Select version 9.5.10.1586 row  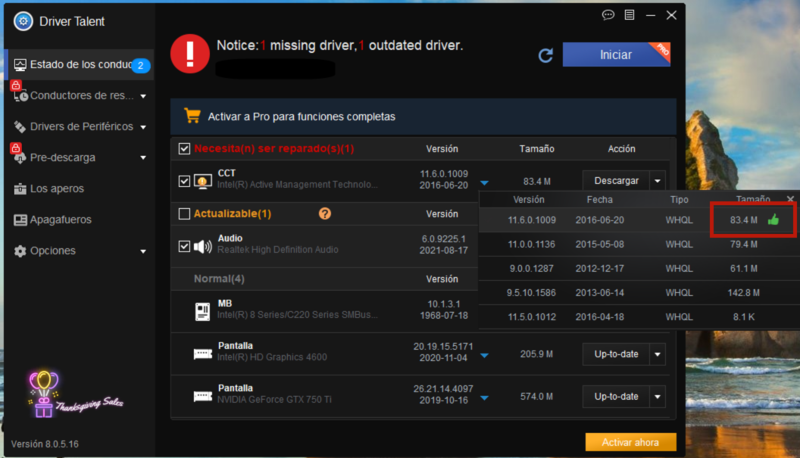[637, 293]
